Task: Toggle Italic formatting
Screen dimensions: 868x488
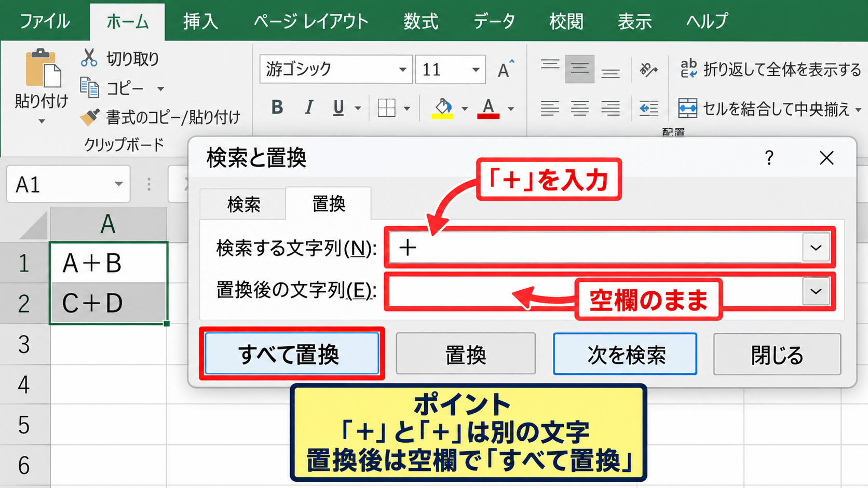Action: point(309,107)
